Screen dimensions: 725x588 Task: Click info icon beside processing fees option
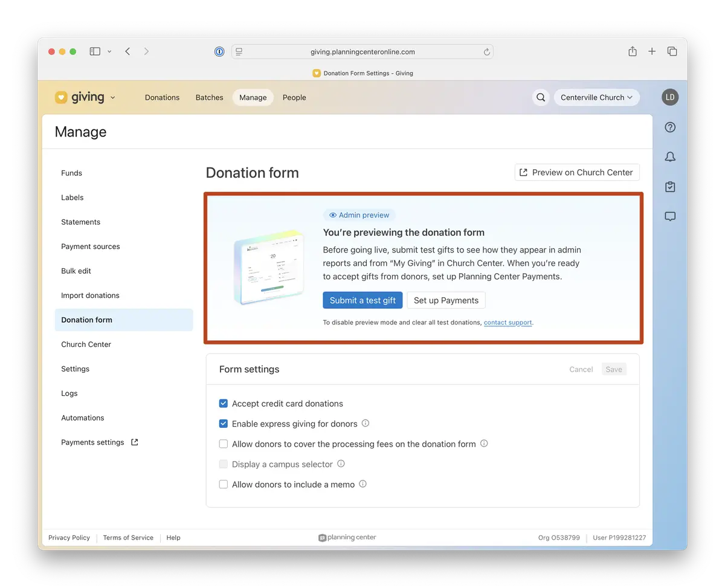(484, 444)
